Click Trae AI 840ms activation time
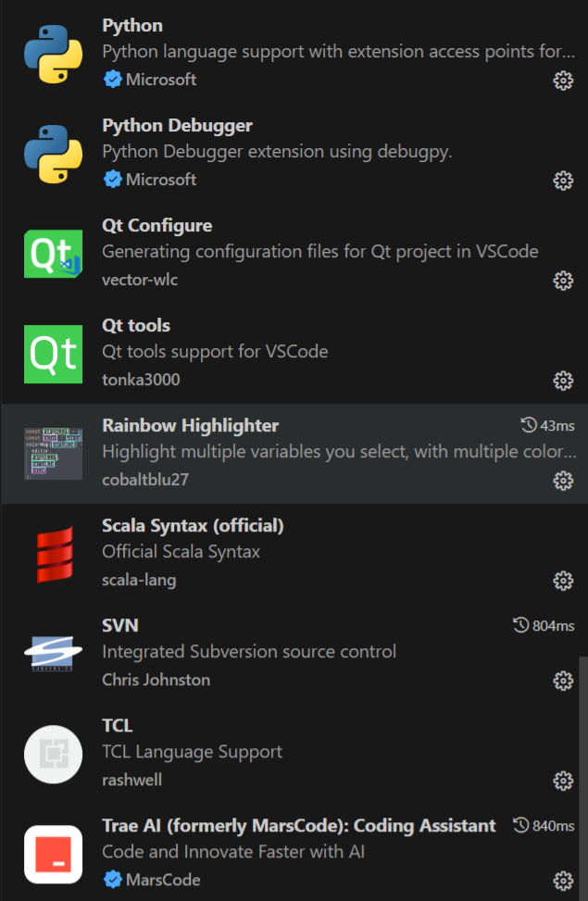 544,825
